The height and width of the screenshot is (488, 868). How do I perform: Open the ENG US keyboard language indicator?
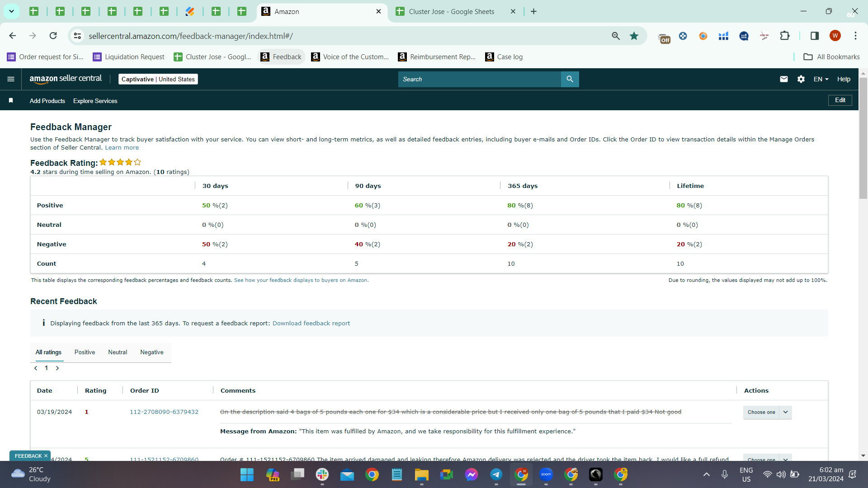pyautogui.click(x=746, y=474)
